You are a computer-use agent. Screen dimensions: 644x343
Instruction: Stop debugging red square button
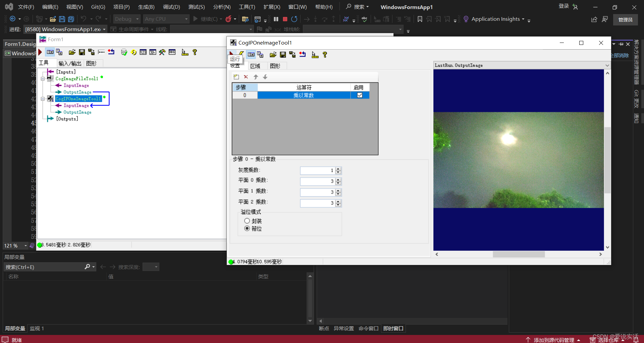click(x=285, y=19)
